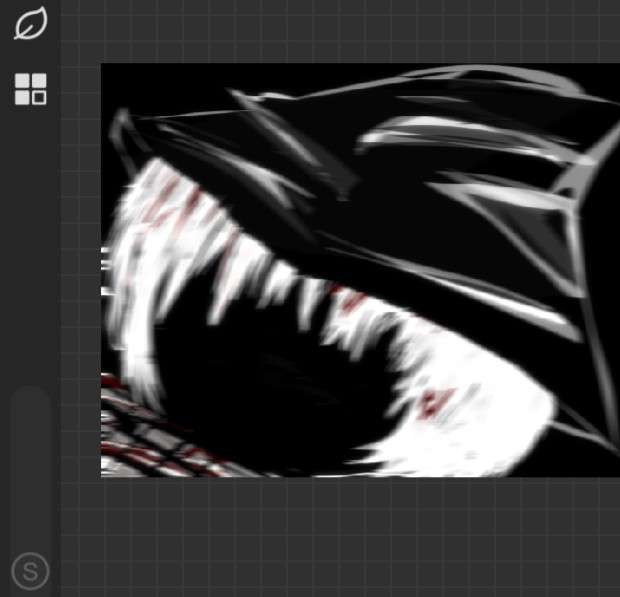The height and width of the screenshot is (597, 620).
Task: Select the black and white artwork canvas
Action: pos(360,270)
